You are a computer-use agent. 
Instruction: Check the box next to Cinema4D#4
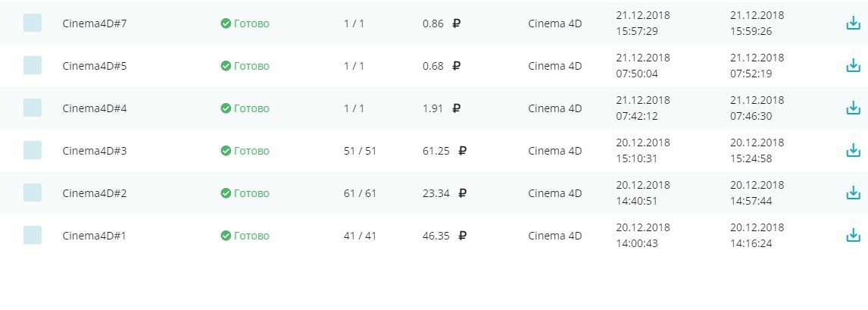tap(33, 108)
